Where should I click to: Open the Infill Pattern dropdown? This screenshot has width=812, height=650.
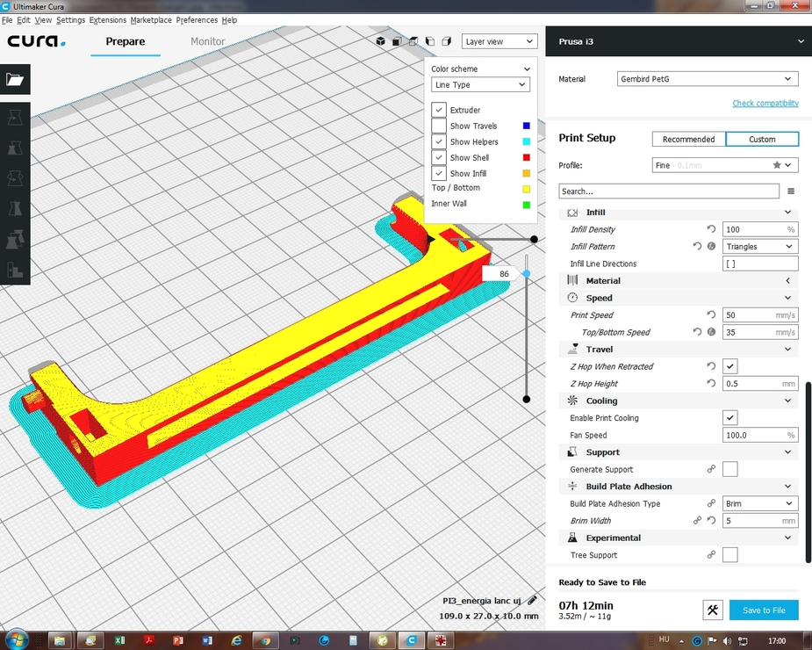[759, 247]
